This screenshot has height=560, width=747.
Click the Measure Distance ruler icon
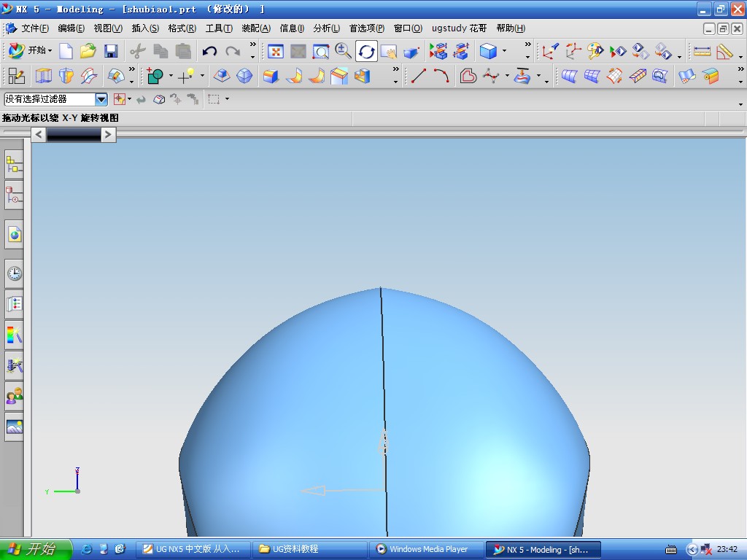pos(702,51)
